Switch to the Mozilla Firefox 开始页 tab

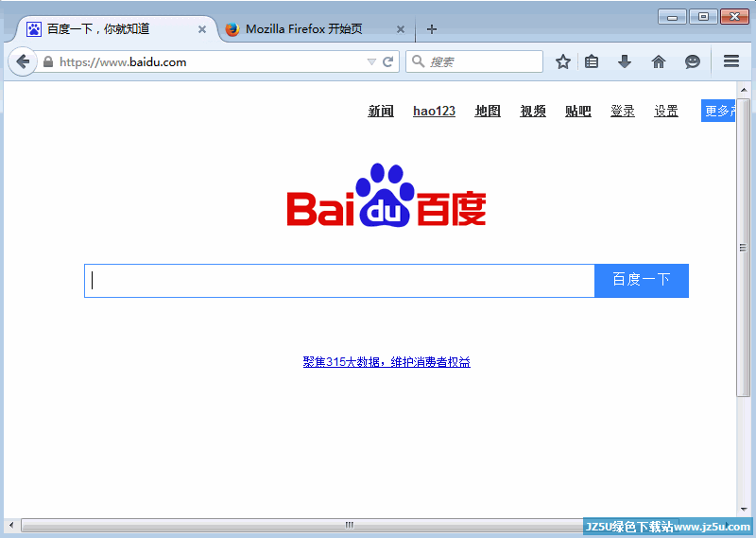coord(314,29)
